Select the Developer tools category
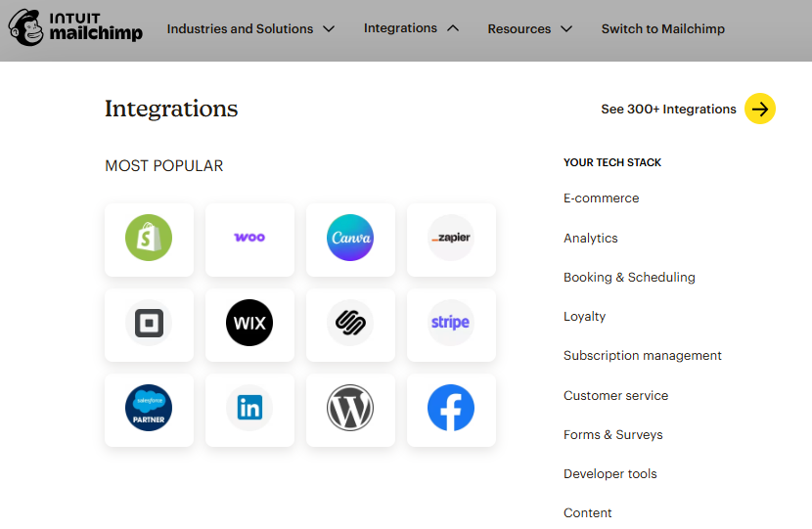 point(610,474)
